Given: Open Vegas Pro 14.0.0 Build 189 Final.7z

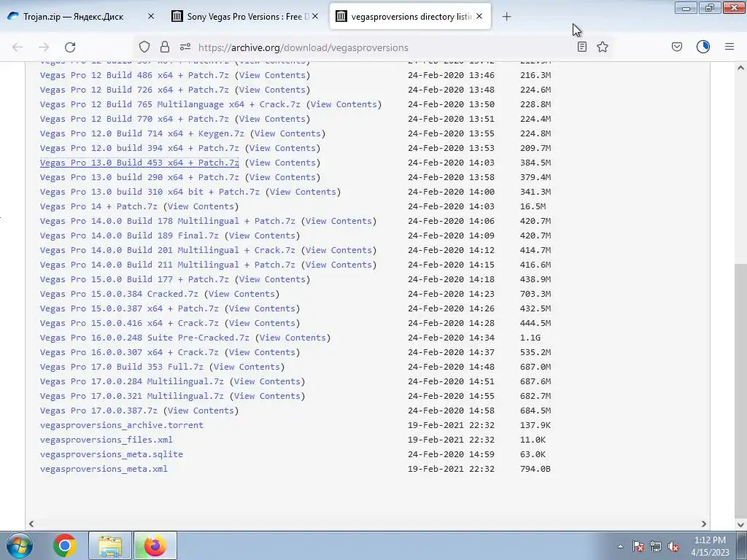Looking at the screenshot, I should pos(129,236).
